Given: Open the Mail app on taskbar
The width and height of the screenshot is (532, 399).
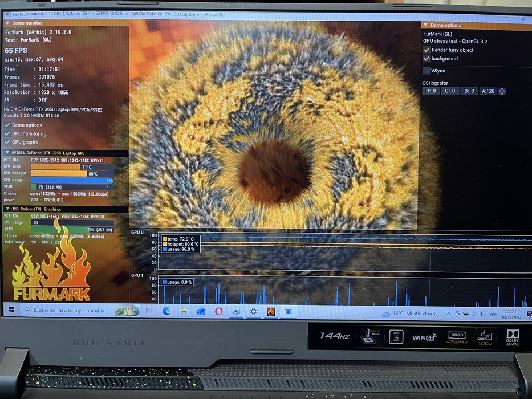Looking at the screenshot, I should coord(201,311).
